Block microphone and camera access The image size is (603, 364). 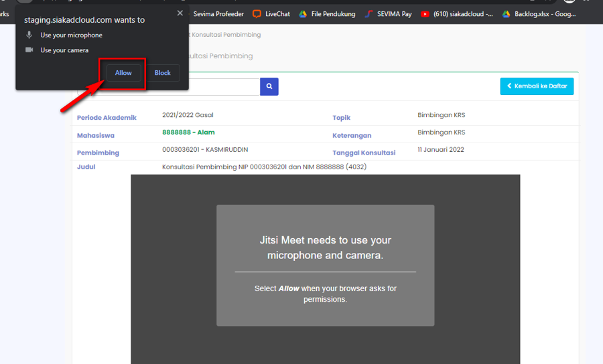click(163, 73)
